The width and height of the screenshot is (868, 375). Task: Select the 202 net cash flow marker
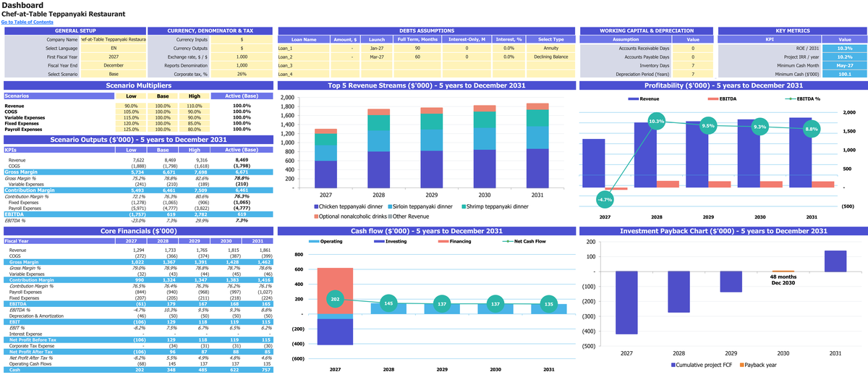point(335,298)
